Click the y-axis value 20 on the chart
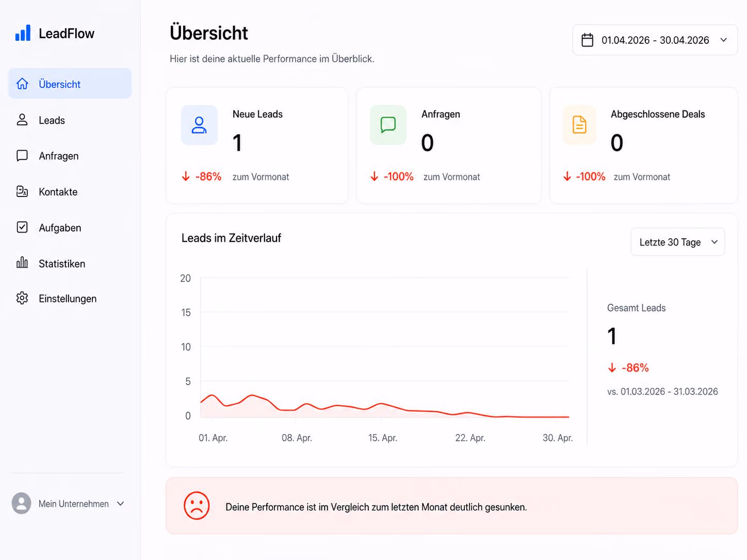The width and height of the screenshot is (747, 560). [x=185, y=278]
